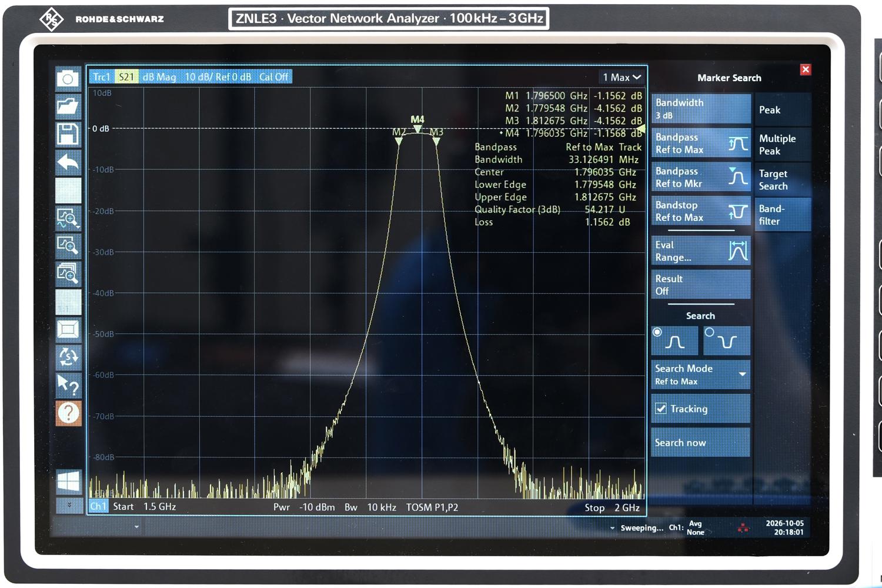This screenshot has height=588, width=882.
Task: Click the camera screenshot icon
Action: (x=68, y=79)
